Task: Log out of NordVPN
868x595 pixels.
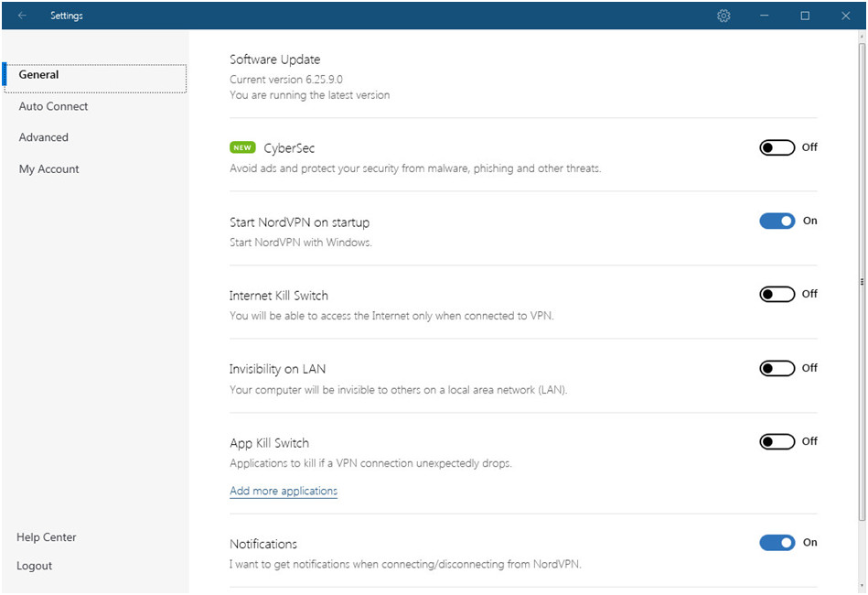Action: point(35,567)
